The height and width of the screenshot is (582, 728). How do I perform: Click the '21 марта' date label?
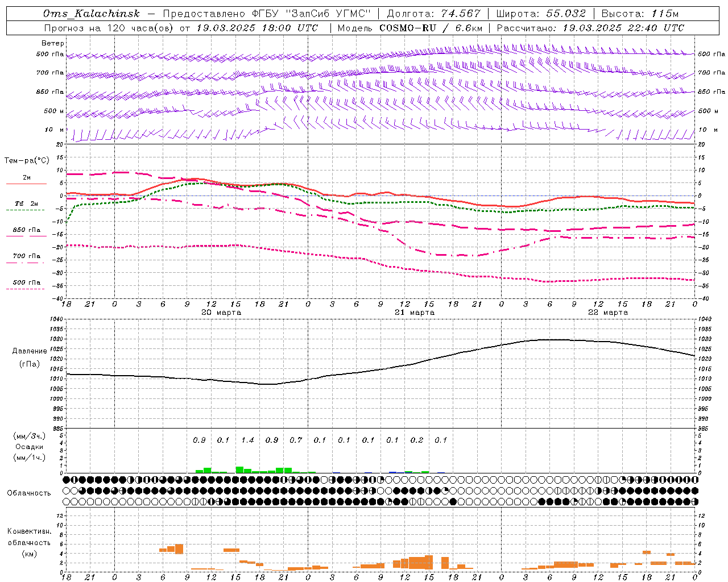point(415,313)
